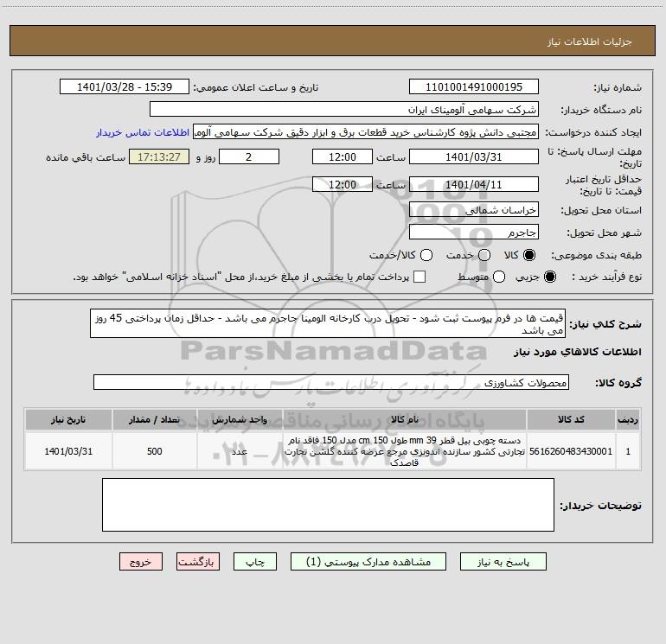Toggle the اسناد خزانه اسلامی payment checkbox

[x=419, y=277]
